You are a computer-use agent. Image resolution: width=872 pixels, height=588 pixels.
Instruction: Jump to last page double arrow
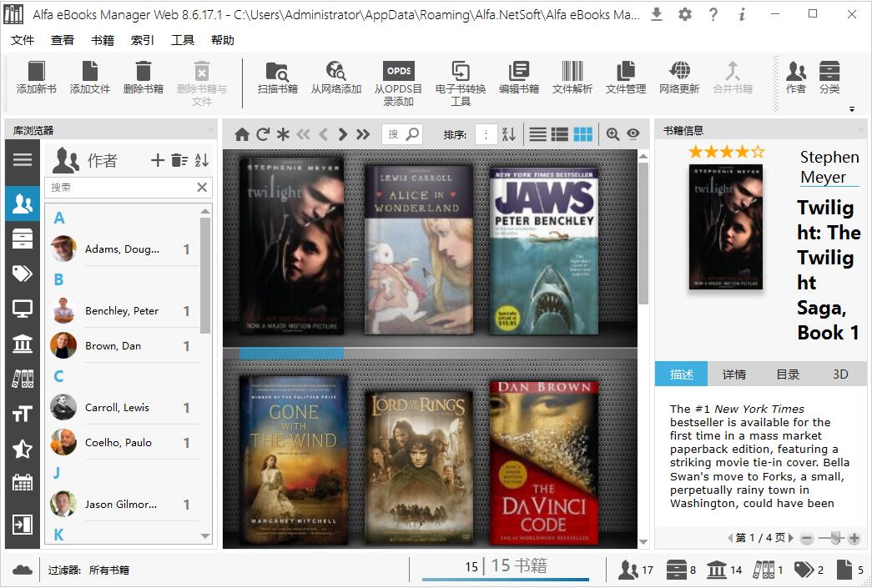tap(363, 134)
